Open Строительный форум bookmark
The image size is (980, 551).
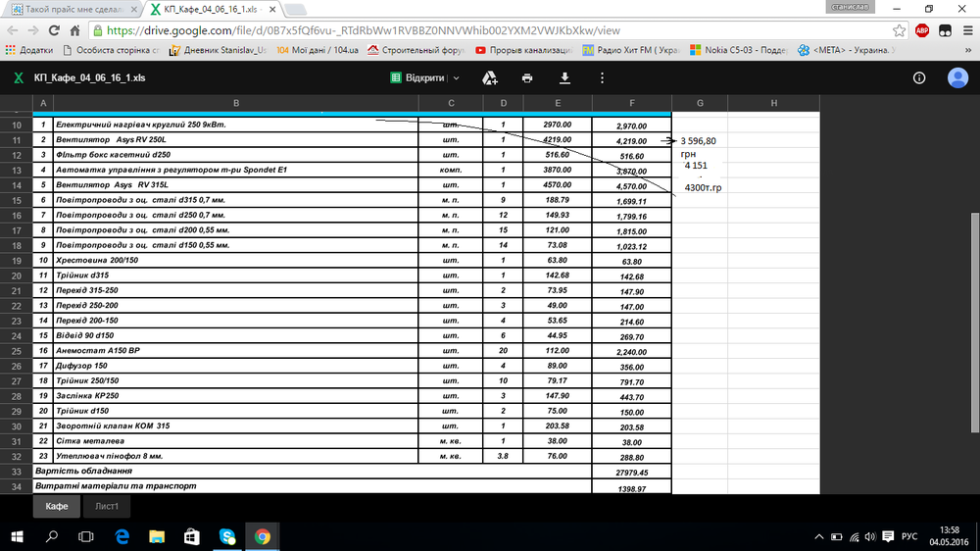416,50
